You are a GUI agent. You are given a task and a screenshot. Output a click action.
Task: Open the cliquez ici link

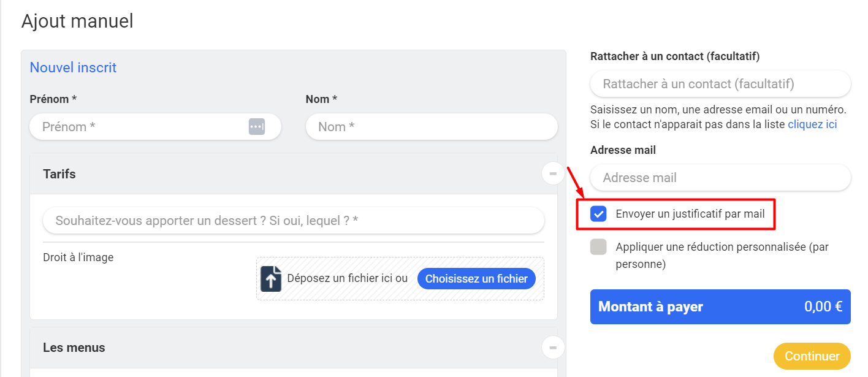(812, 124)
